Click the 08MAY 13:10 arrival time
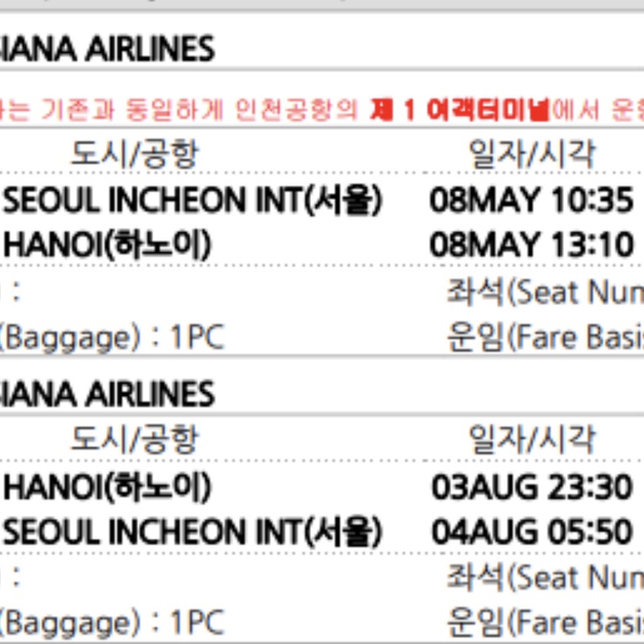Image resolution: width=644 pixels, height=644 pixels. pos(531,245)
